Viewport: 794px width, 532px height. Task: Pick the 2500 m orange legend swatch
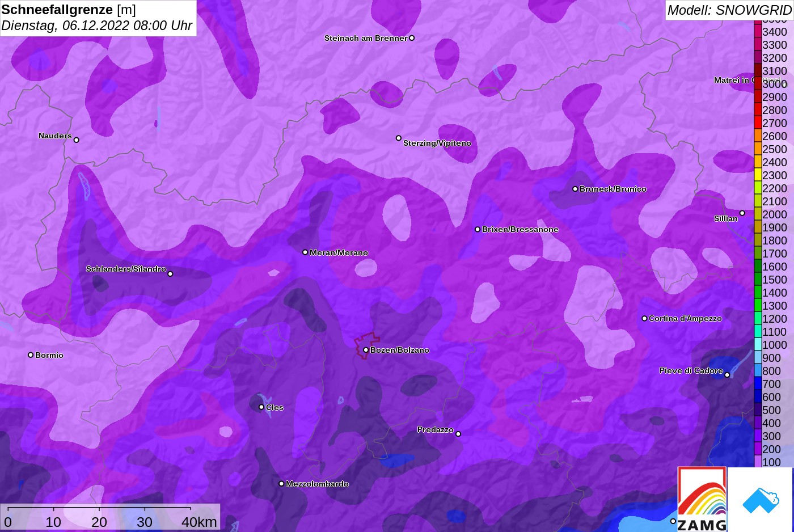tap(758, 149)
